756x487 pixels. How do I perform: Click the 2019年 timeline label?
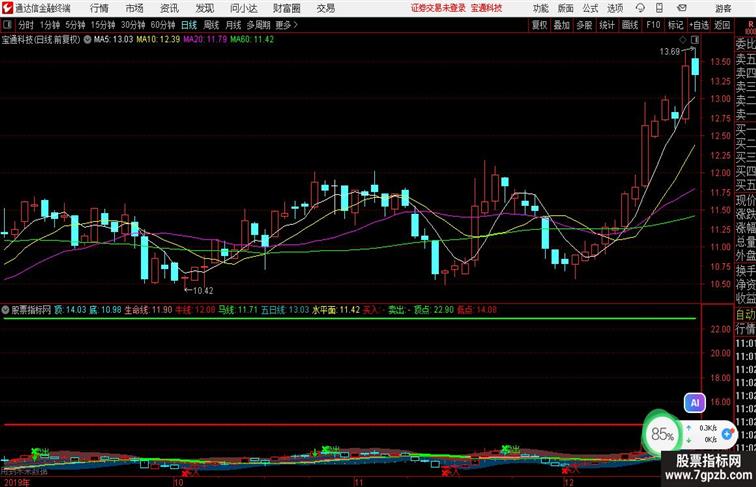coord(16,482)
